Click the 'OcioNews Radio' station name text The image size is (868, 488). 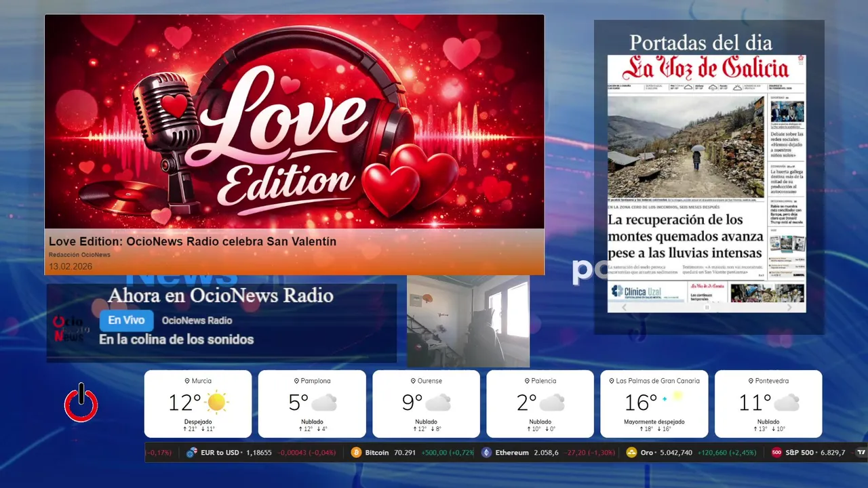coord(197,321)
